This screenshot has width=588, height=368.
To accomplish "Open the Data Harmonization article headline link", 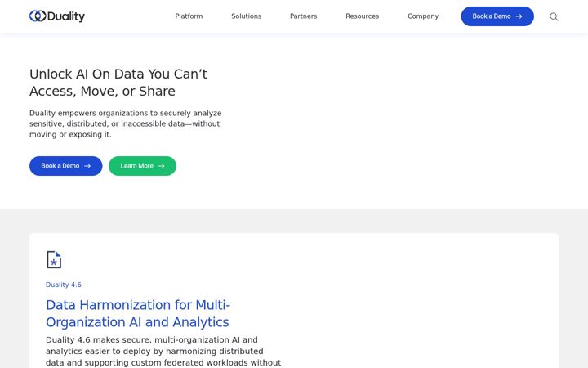I will [x=138, y=313].
